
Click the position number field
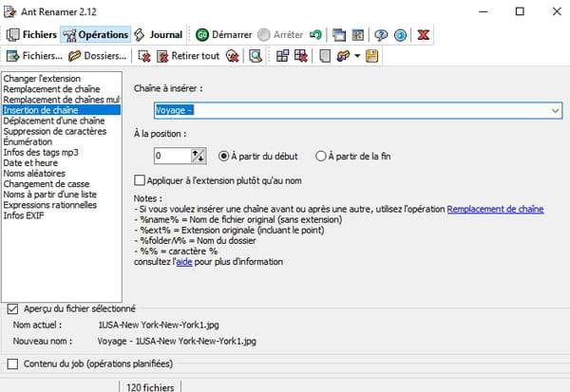pyautogui.click(x=173, y=156)
